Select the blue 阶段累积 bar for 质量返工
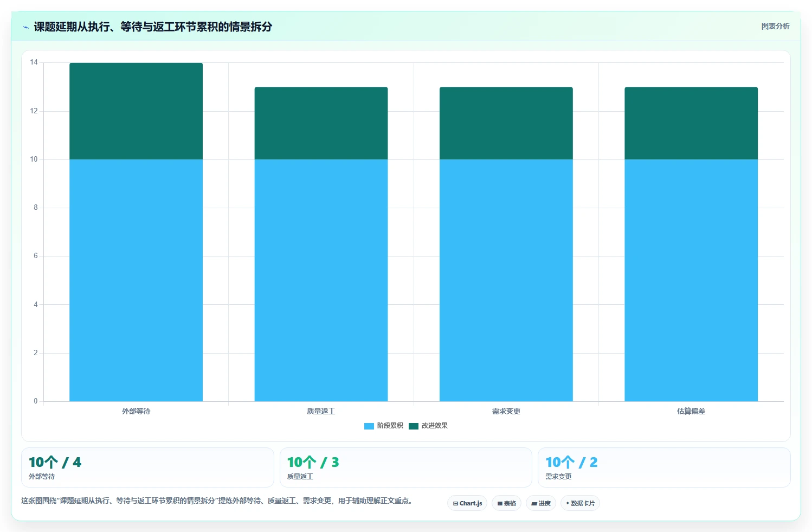 [x=321, y=280]
